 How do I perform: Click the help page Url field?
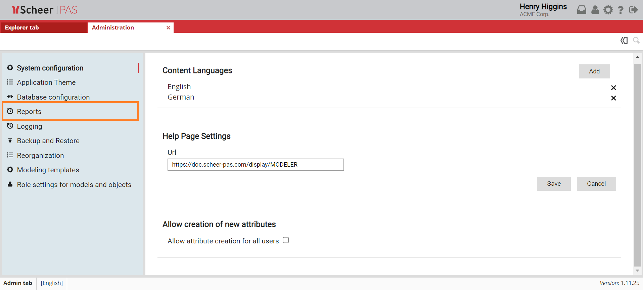pos(255,165)
